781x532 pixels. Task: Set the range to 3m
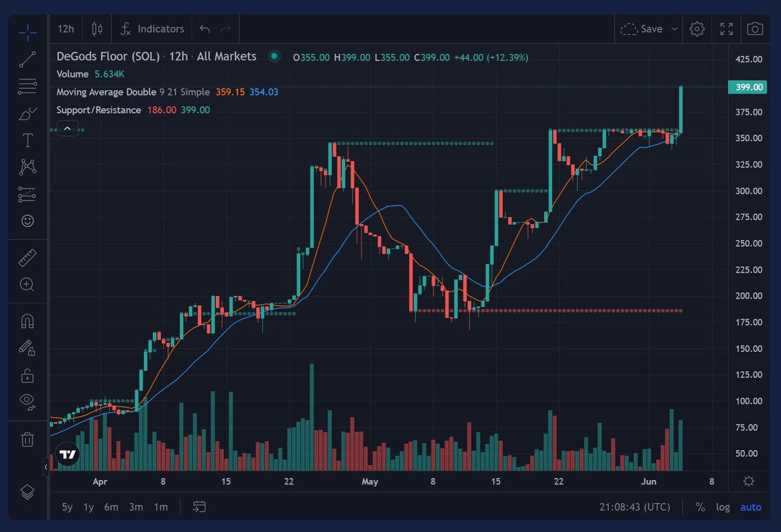[135, 507]
